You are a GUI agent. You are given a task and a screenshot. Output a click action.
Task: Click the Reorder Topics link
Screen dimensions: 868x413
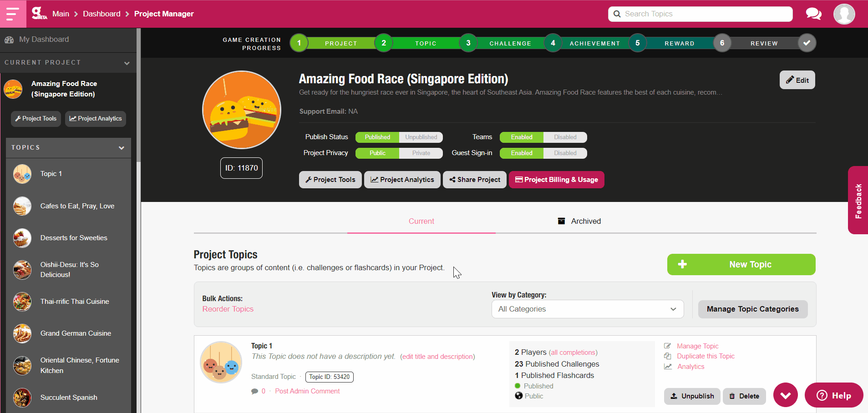(228, 309)
